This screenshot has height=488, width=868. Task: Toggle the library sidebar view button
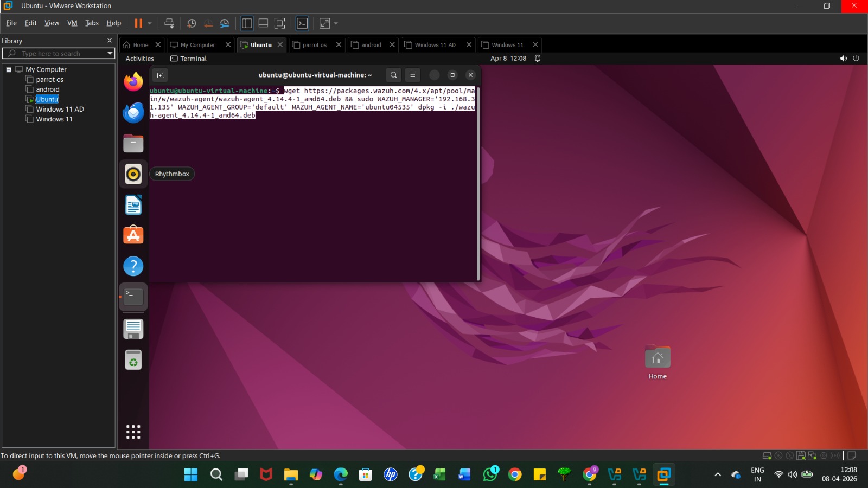(x=247, y=23)
